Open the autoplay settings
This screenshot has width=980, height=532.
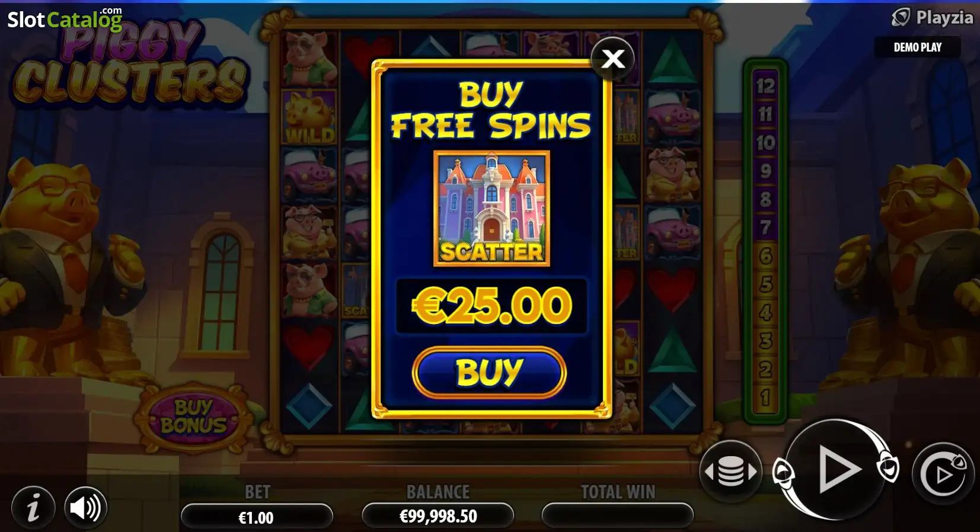tap(943, 473)
